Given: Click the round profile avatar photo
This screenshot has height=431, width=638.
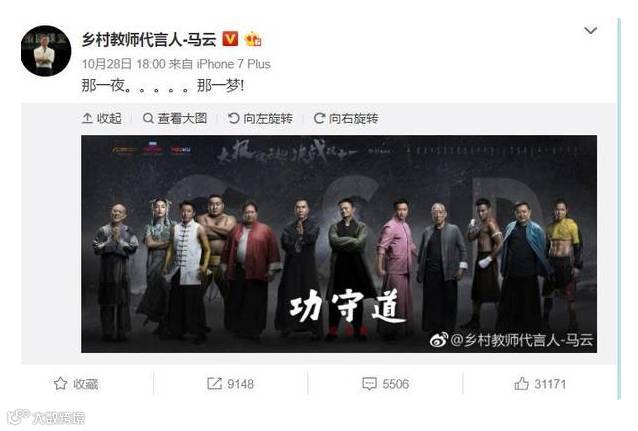Looking at the screenshot, I should pos(46,51).
